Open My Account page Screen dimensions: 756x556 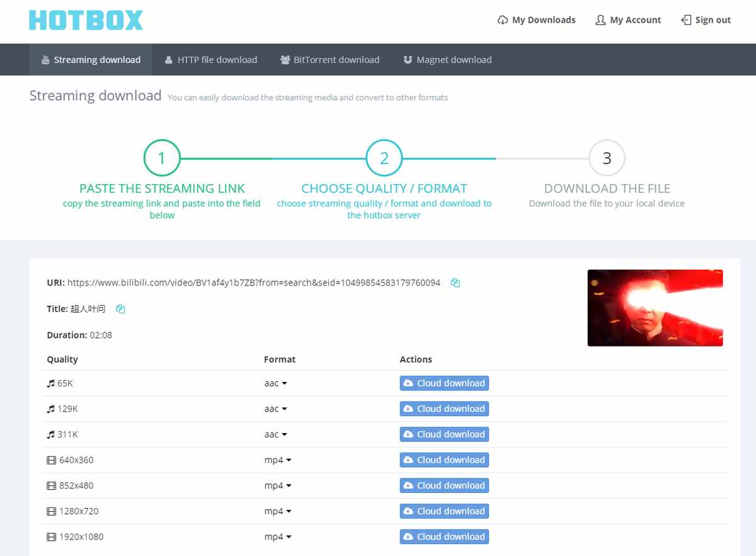click(629, 20)
